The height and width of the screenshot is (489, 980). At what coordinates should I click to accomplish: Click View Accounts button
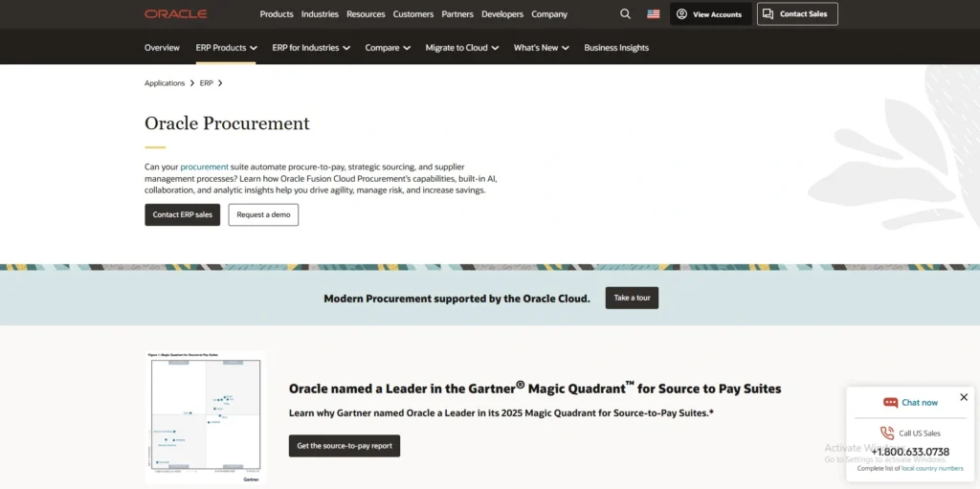[711, 13]
